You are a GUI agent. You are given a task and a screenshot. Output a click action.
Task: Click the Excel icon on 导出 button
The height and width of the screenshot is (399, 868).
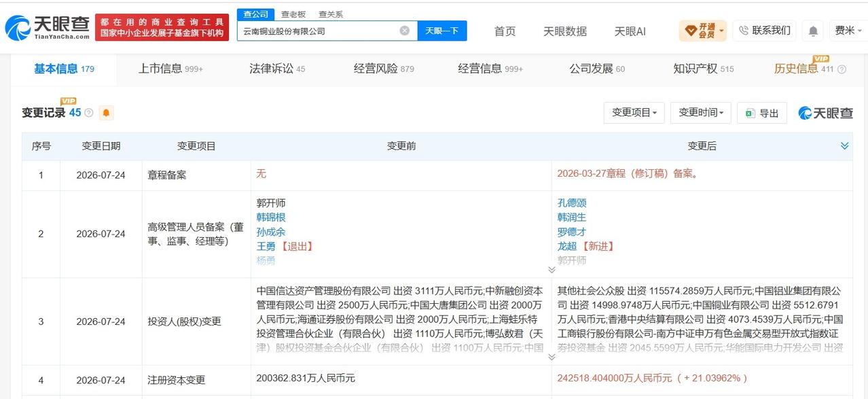[751, 113]
